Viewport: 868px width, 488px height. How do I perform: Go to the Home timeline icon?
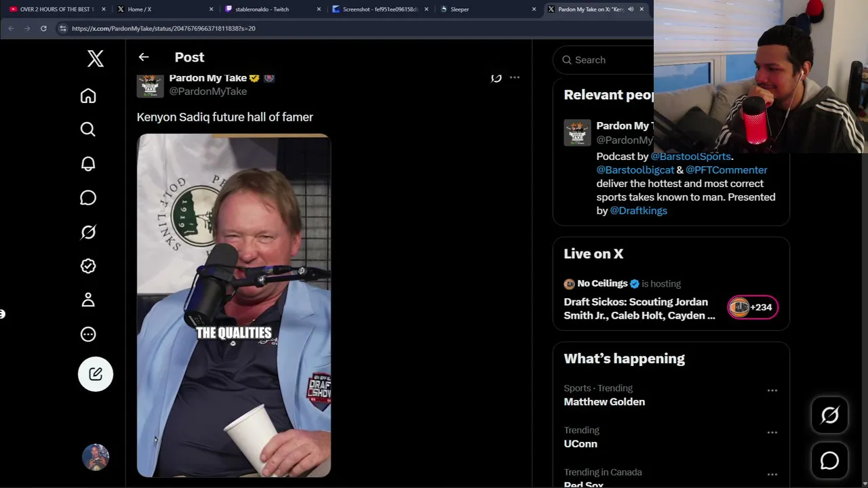tap(88, 96)
